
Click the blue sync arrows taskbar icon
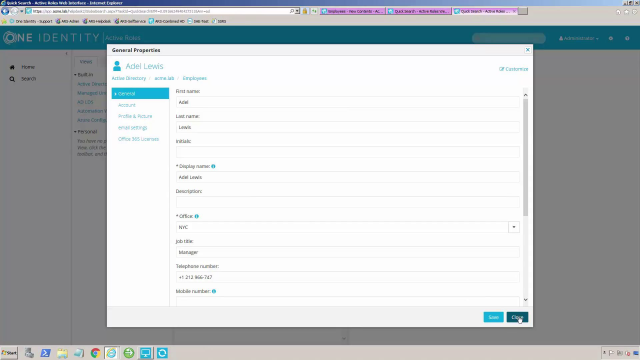click(x=162, y=353)
